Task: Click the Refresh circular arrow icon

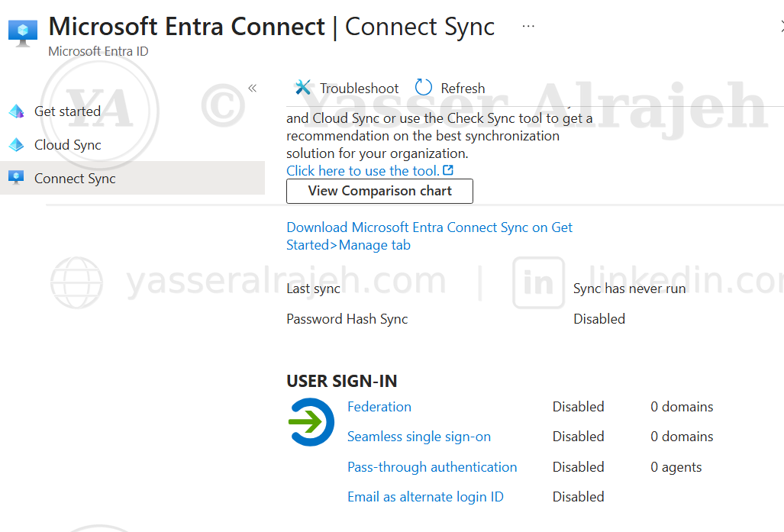Action: click(x=424, y=88)
